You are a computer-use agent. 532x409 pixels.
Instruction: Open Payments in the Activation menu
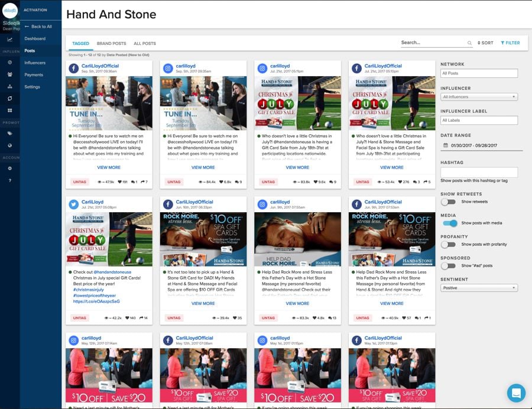click(x=34, y=74)
